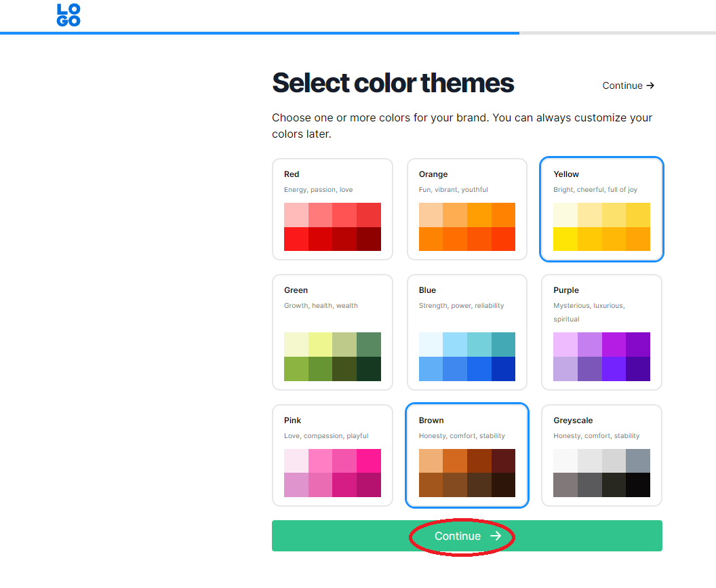Select the Greyscale color theme card
This screenshot has height=588, width=716.
[601, 456]
